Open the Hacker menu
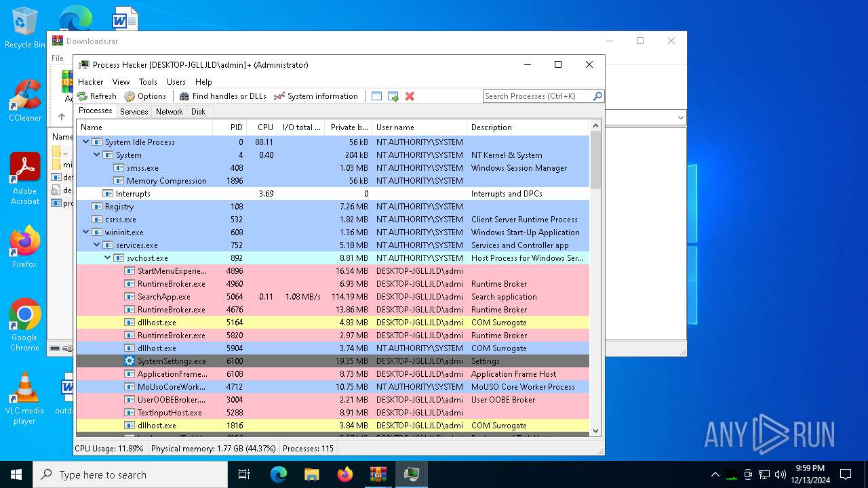This screenshot has height=488, width=868. tap(91, 82)
